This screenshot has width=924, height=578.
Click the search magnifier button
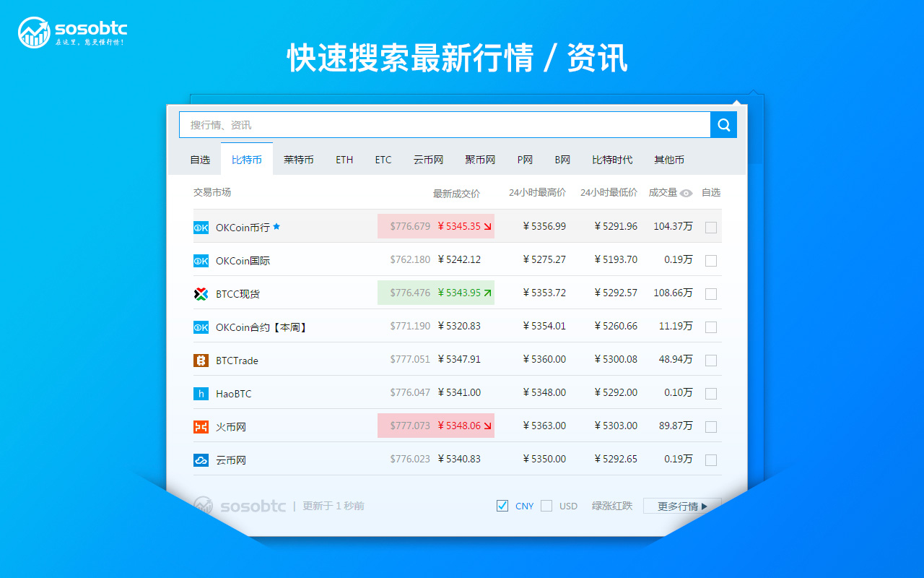coord(724,125)
